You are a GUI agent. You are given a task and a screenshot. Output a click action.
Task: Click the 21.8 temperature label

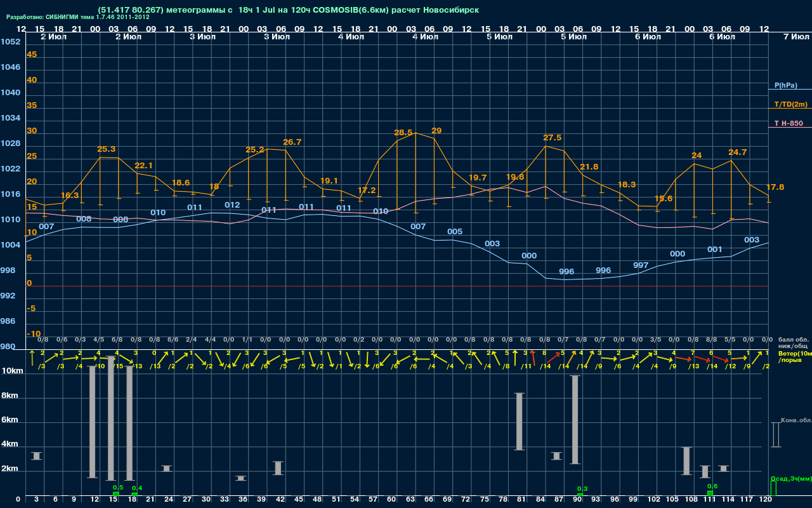point(589,167)
